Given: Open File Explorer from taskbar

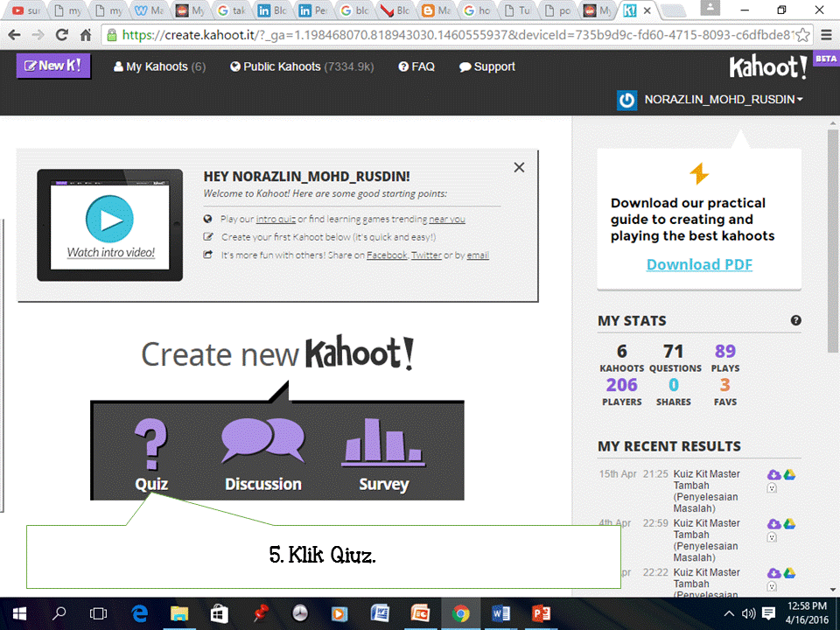Looking at the screenshot, I should (178, 614).
